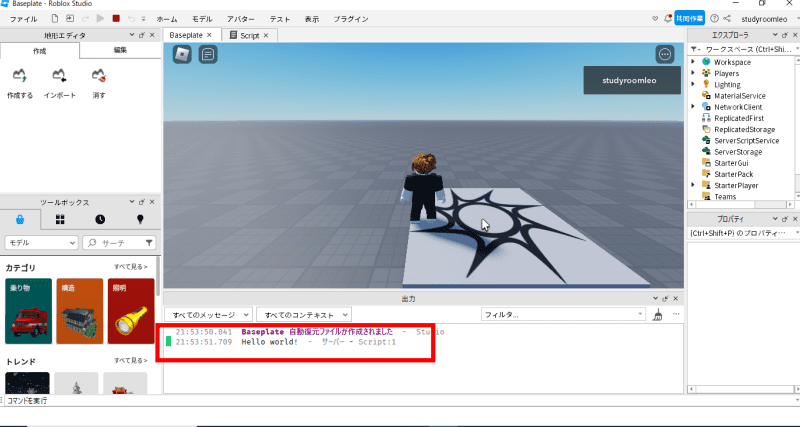Click the Redo arrow icon

pos(85,19)
